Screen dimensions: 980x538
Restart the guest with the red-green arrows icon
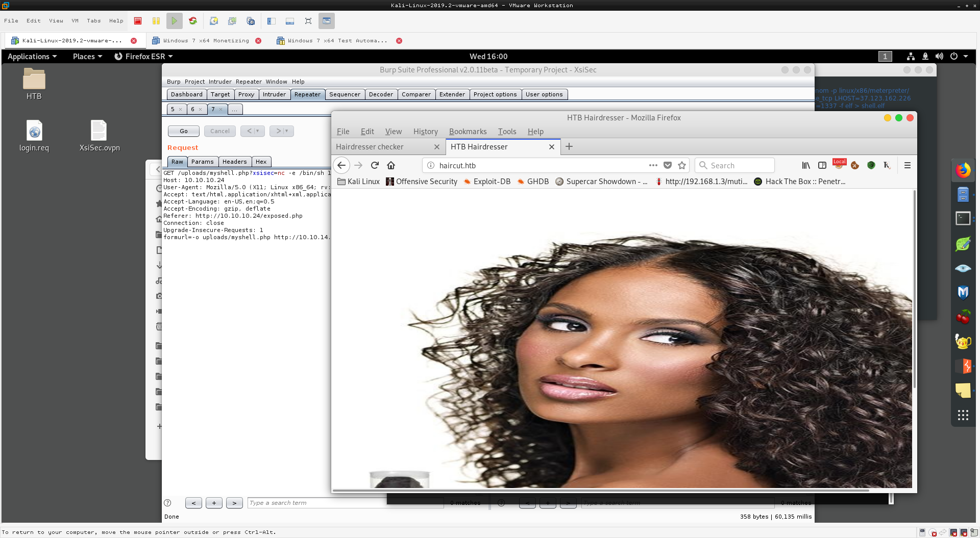click(193, 21)
